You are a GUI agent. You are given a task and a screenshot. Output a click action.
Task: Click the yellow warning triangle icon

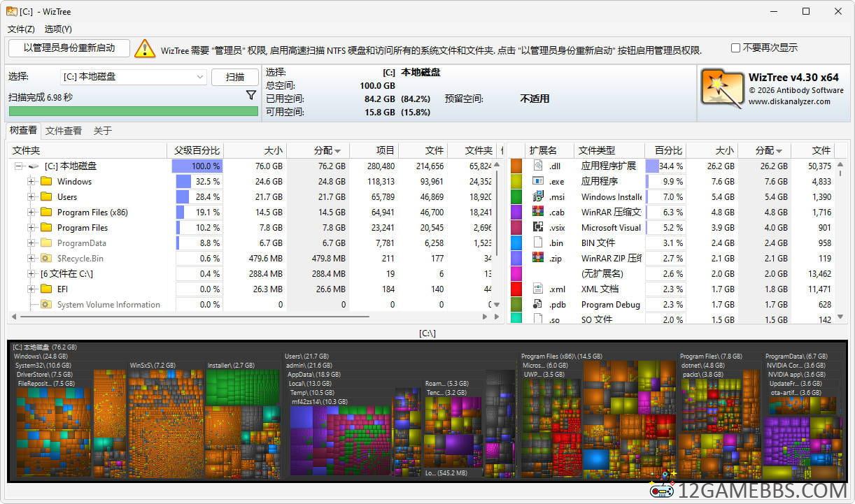click(144, 48)
